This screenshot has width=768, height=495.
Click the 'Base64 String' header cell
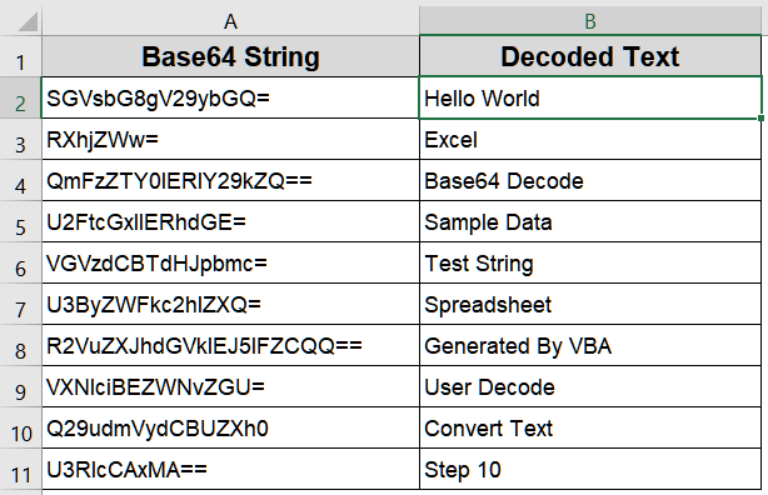pos(230,58)
